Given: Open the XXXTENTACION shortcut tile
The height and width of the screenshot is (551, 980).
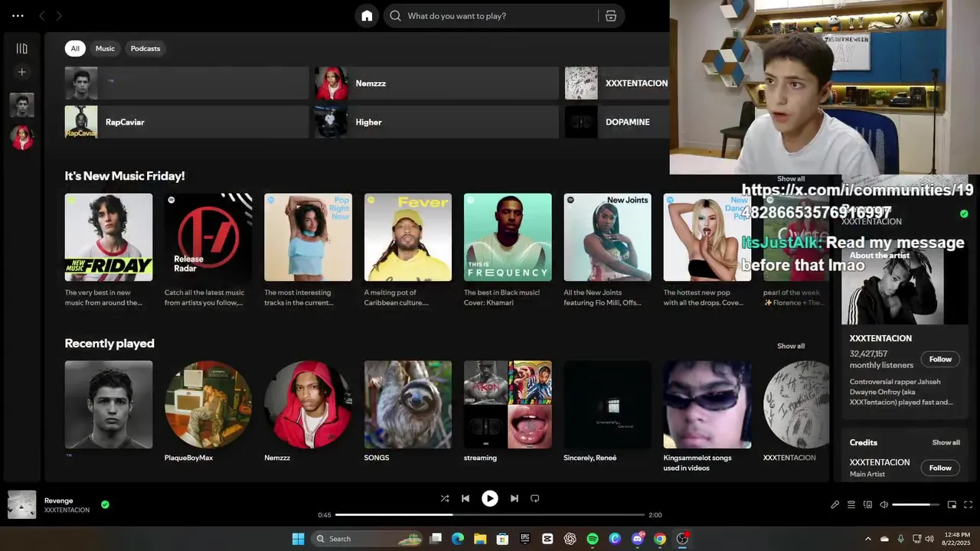Looking at the screenshot, I should 616,83.
